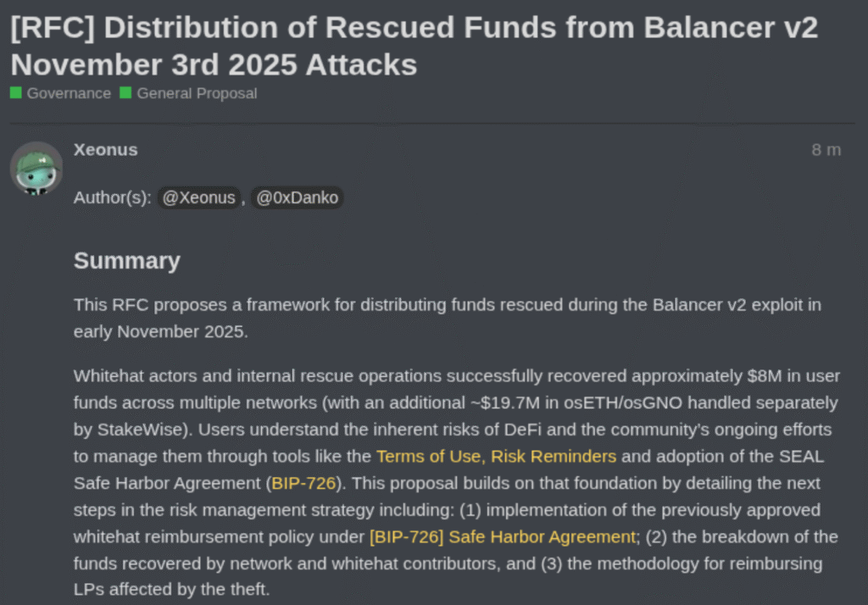The image size is (868, 605).
Task: Click the '8 m' post timestamp
Action: (x=826, y=149)
